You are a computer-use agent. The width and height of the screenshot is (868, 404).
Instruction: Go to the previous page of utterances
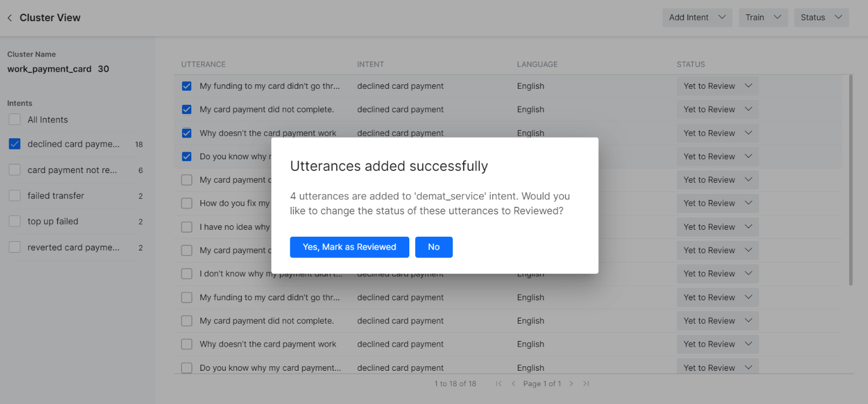[513, 383]
